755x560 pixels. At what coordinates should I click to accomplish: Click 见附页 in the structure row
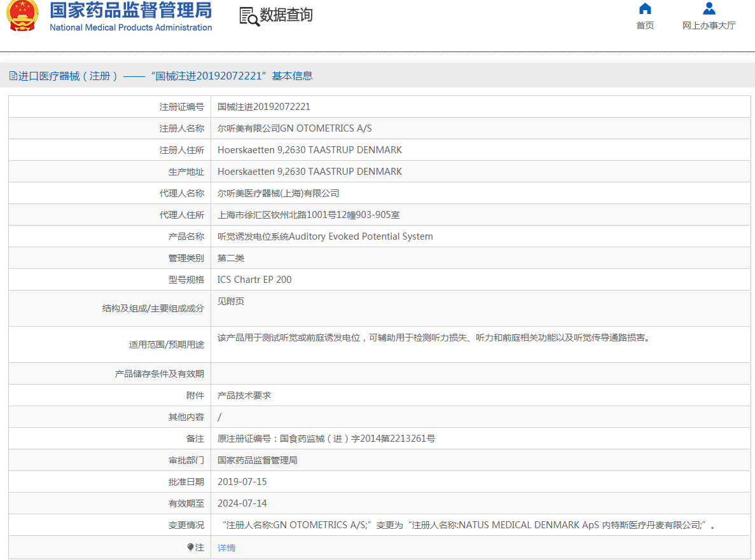[230, 301]
